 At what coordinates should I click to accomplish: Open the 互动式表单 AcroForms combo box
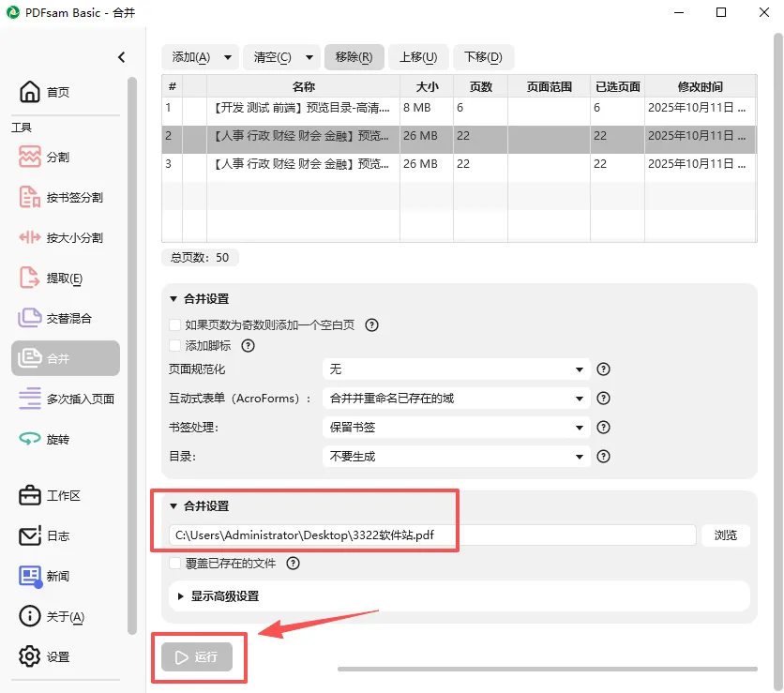(456, 398)
